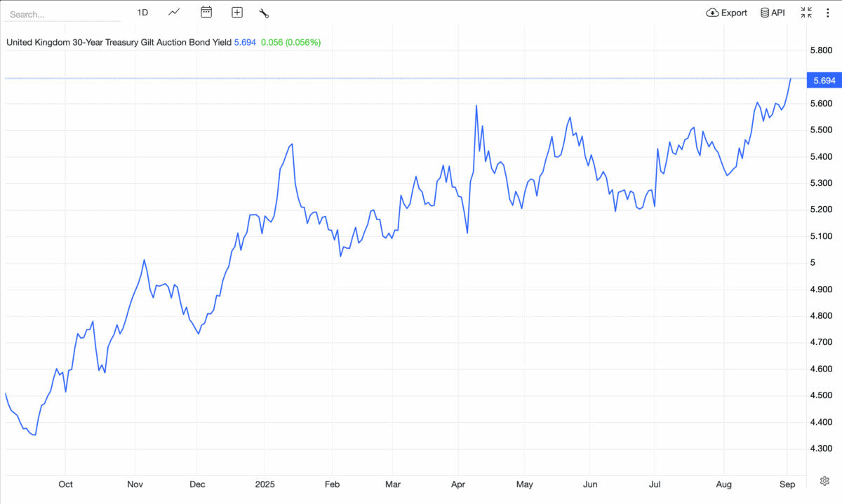Select the Sep axis label

787,484
